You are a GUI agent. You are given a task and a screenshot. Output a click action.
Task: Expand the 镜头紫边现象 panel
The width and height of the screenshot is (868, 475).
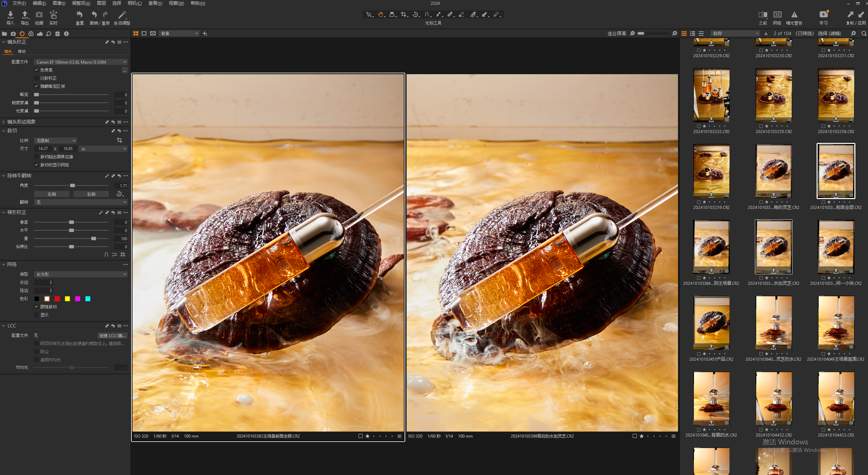pyautogui.click(x=3, y=122)
